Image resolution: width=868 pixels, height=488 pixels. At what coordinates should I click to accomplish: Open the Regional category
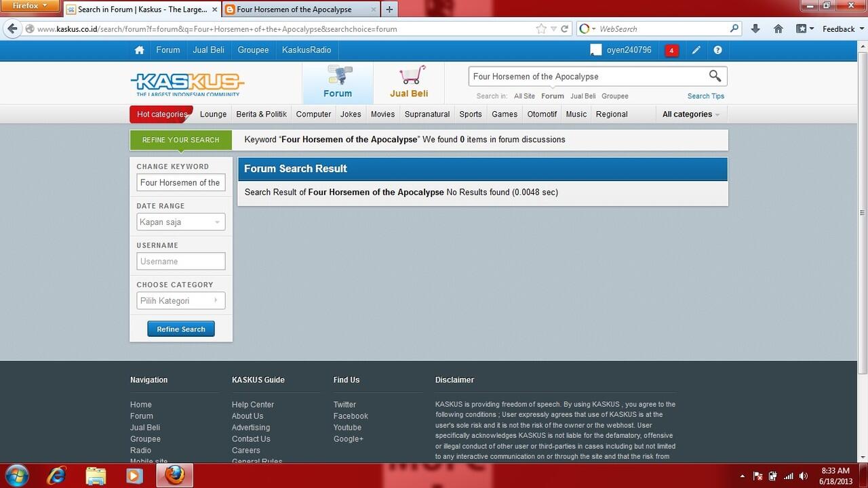click(612, 115)
